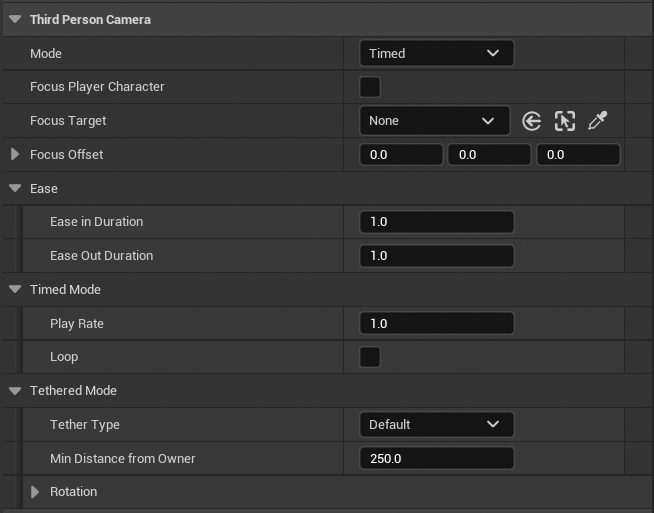Expand the Rotation property
The image size is (654, 513).
(35, 492)
